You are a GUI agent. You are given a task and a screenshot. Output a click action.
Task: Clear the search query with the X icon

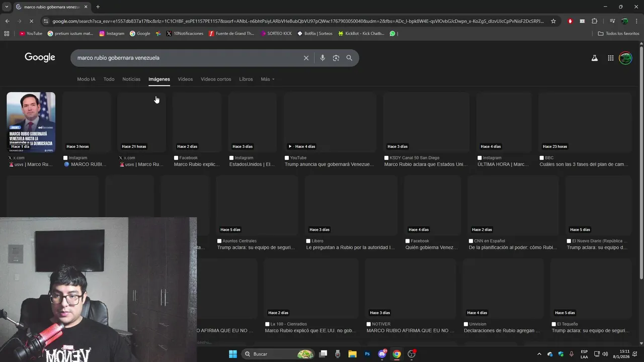(x=306, y=58)
